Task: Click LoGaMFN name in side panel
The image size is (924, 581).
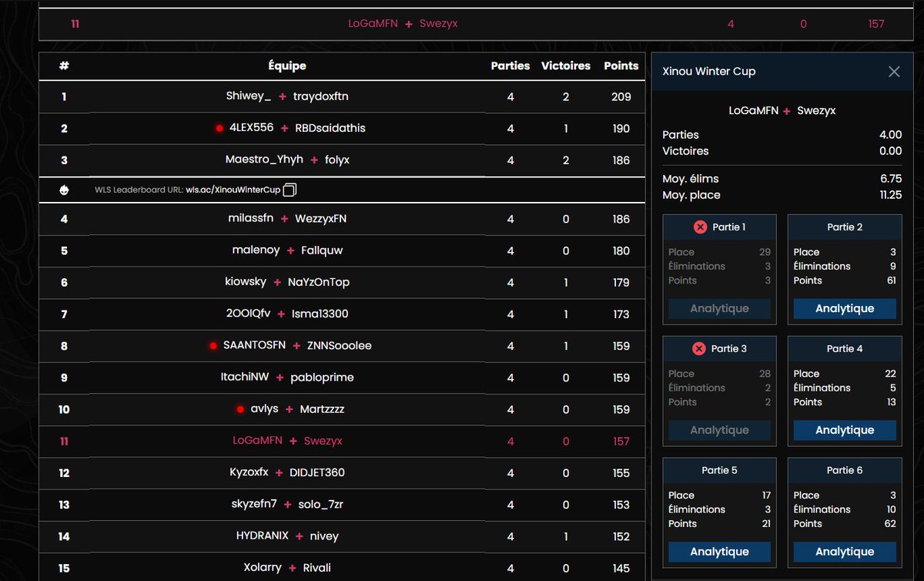Action: coord(755,111)
